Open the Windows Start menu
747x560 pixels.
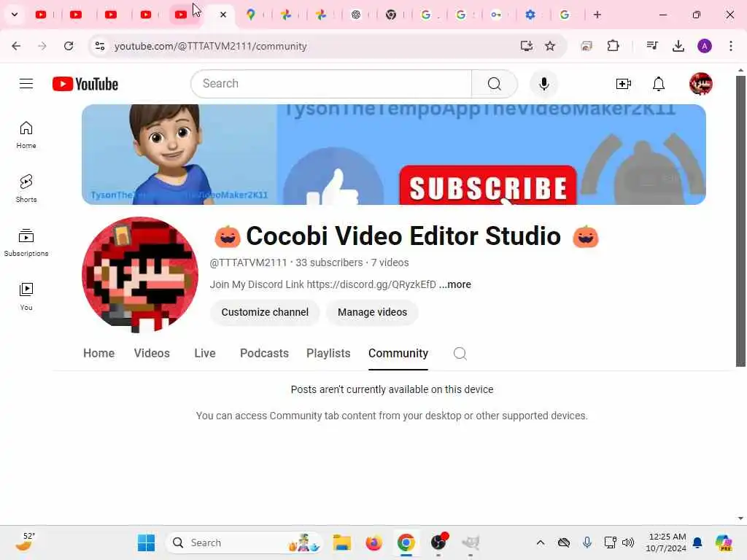click(146, 542)
